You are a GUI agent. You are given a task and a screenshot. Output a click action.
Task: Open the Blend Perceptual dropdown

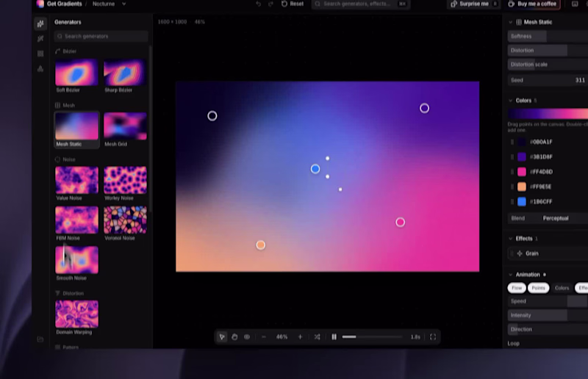click(x=548, y=218)
